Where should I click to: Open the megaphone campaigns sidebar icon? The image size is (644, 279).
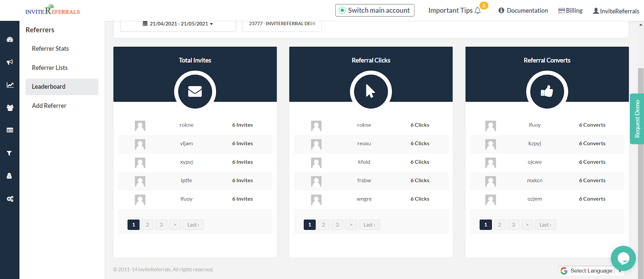(x=10, y=62)
